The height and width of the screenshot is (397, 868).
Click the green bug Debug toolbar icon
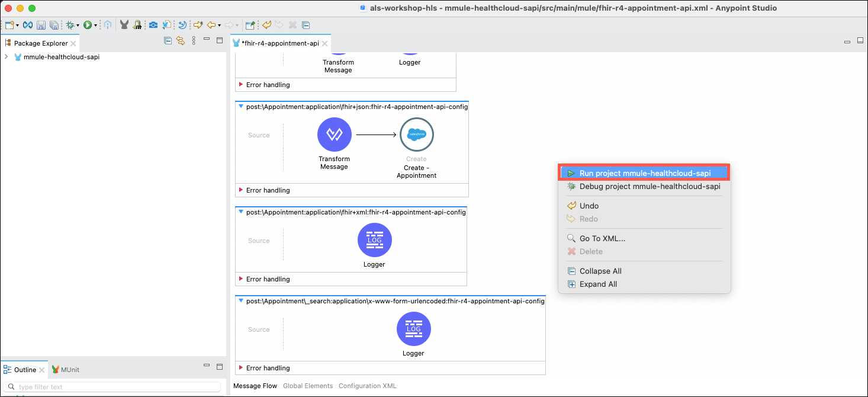coord(70,25)
